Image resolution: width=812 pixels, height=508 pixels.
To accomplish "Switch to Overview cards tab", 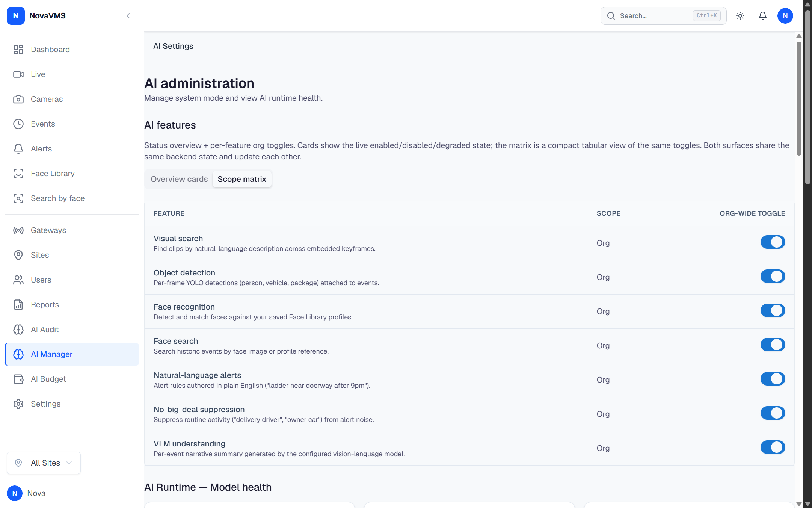I will point(179,179).
